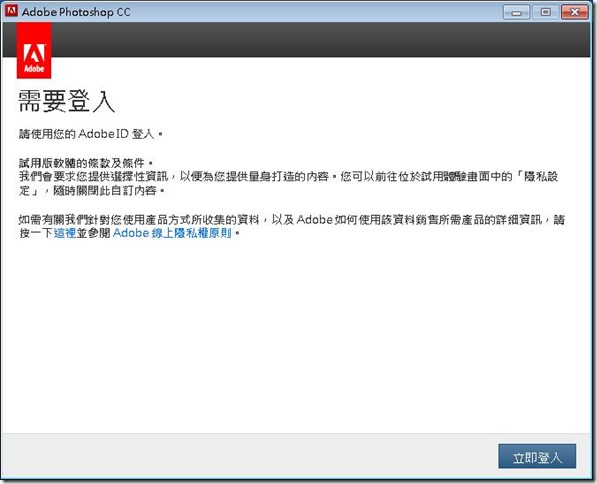The height and width of the screenshot is (484, 597).
Task: Close the Adobe Photoshop CC dialog
Action: click(575, 13)
